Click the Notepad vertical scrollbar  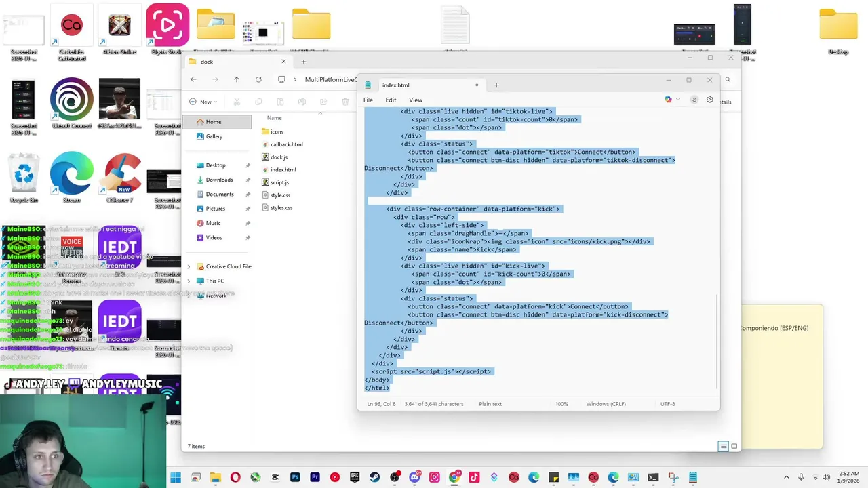(717, 341)
